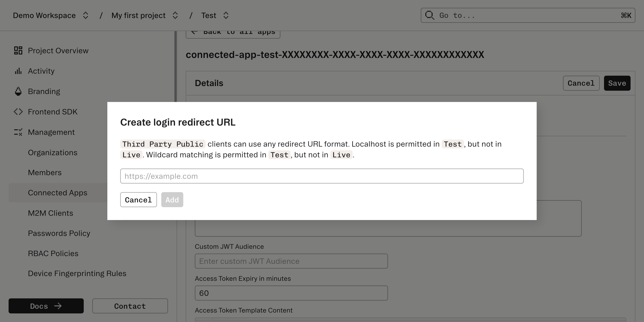Image resolution: width=644 pixels, height=322 pixels.
Task: Open Frontend SDK using the code brackets icon
Action: tap(18, 111)
